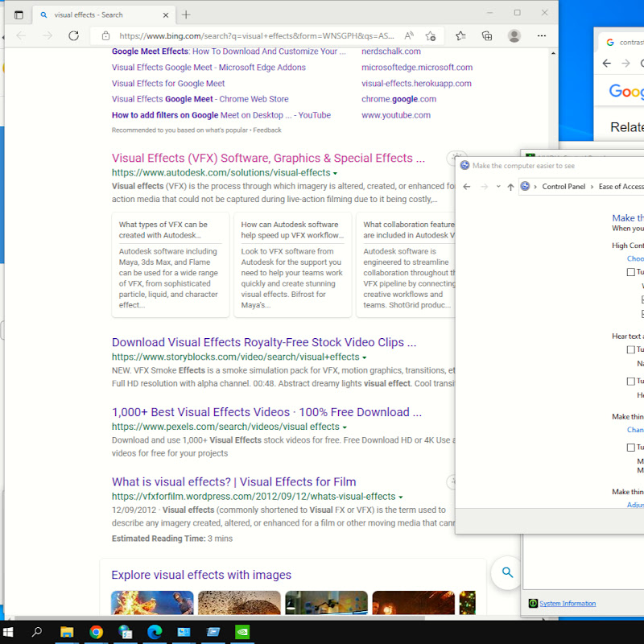Launch Chrome from the taskbar

tap(96, 632)
